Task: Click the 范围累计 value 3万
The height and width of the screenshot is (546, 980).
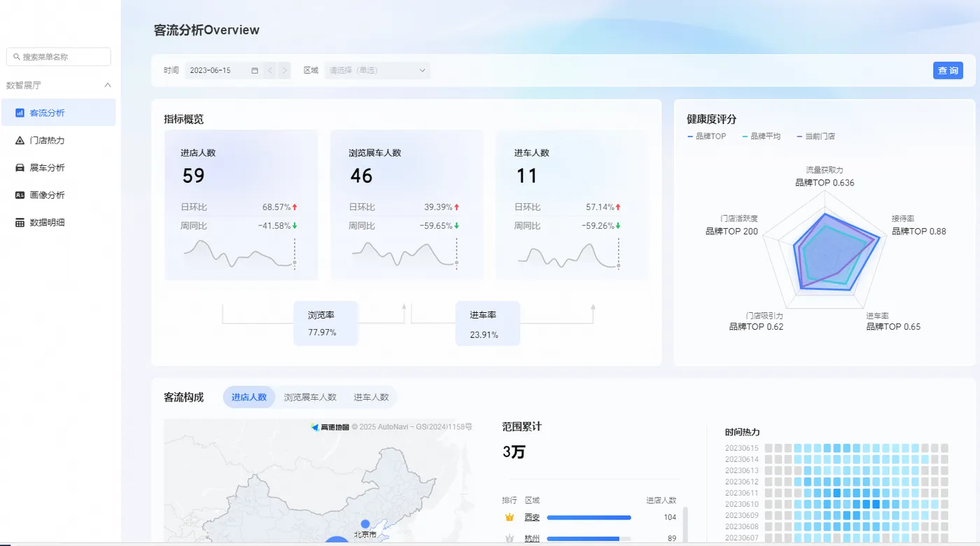Action: click(x=514, y=452)
